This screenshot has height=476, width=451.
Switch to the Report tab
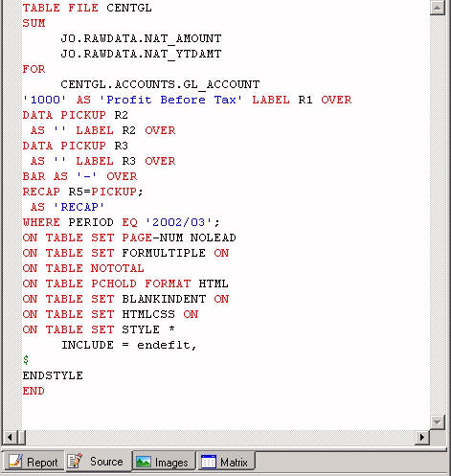pos(34,462)
